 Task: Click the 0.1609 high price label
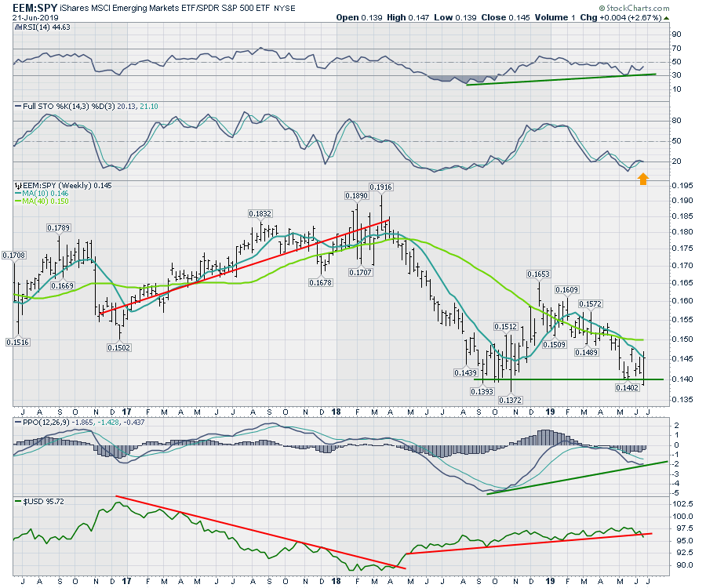point(567,290)
